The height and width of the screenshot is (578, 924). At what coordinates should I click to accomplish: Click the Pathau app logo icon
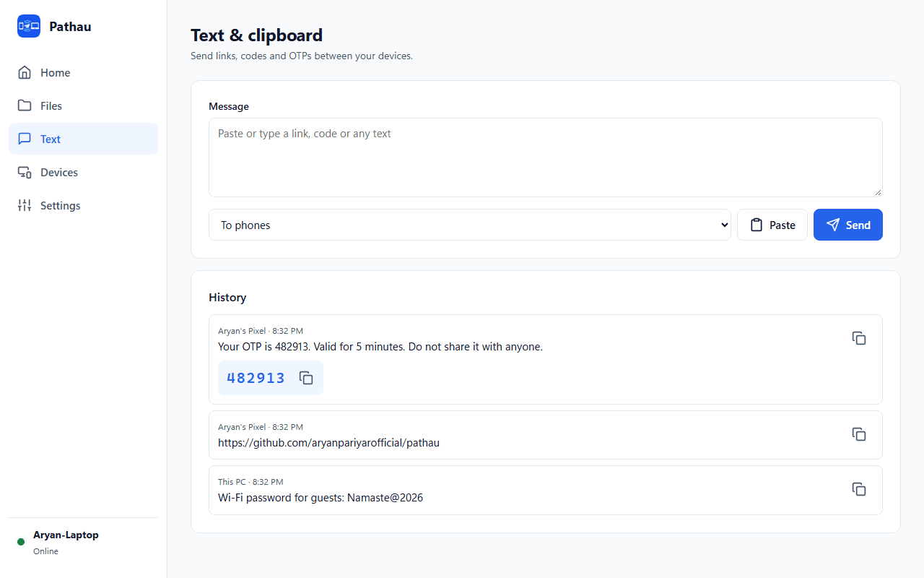(x=29, y=26)
